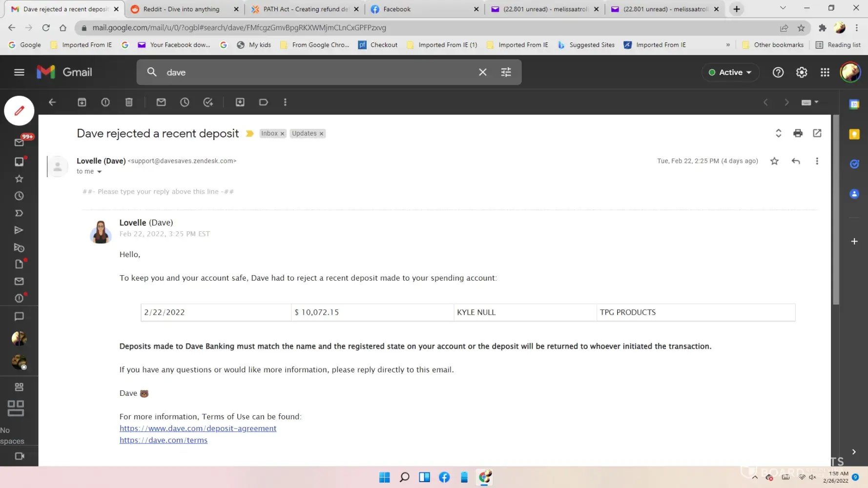Mark the email as unread
The width and height of the screenshot is (868, 488).
coord(161,102)
